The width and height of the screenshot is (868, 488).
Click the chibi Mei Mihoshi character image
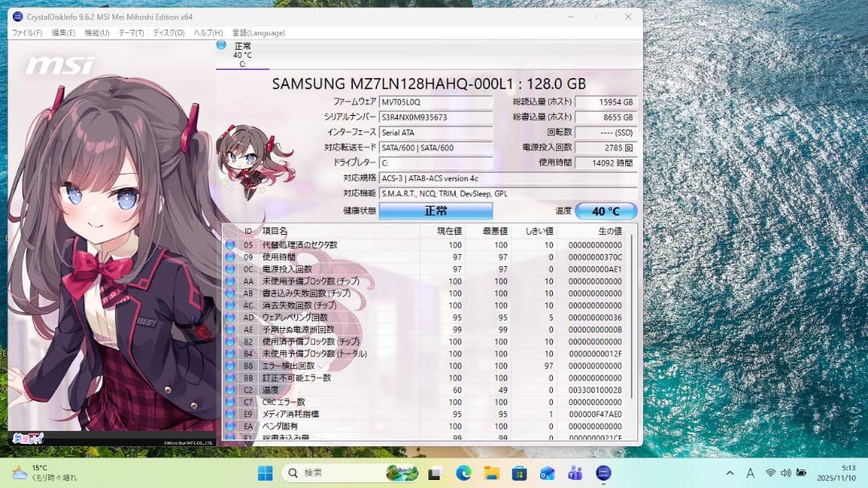point(239,155)
